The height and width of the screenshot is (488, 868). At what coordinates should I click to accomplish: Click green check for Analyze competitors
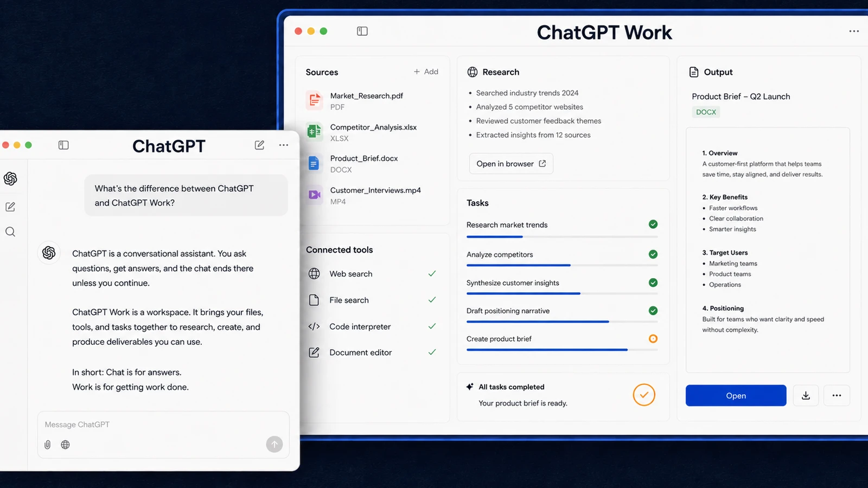[x=653, y=254]
